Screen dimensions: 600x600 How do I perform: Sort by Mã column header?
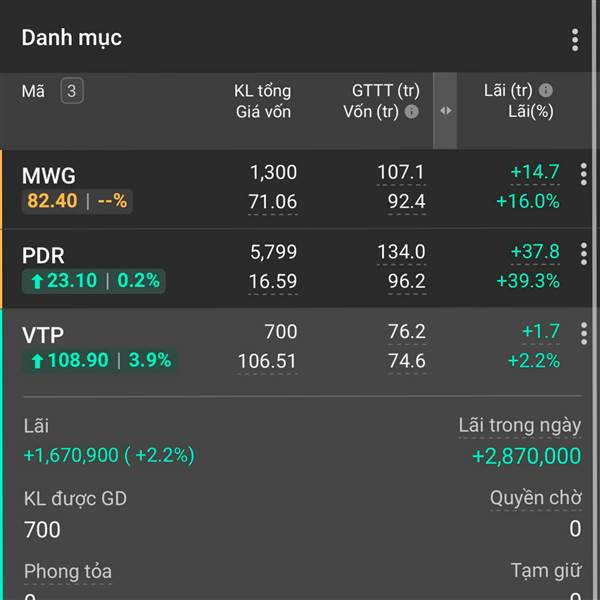click(33, 91)
